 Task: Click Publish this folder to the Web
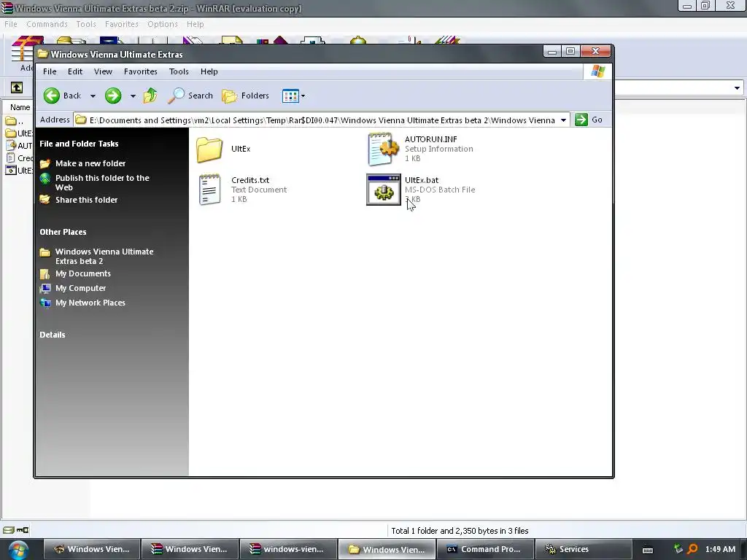tap(102, 182)
